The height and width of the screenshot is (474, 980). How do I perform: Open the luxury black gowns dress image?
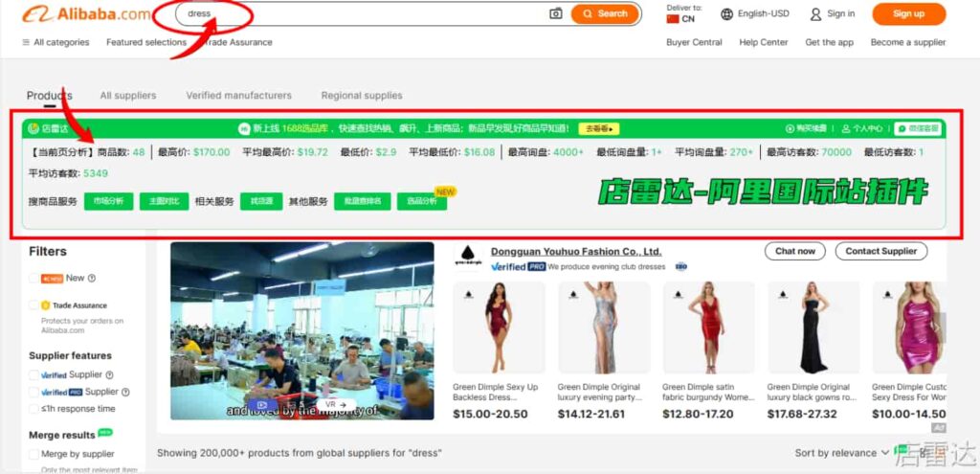[x=813, y=327]
